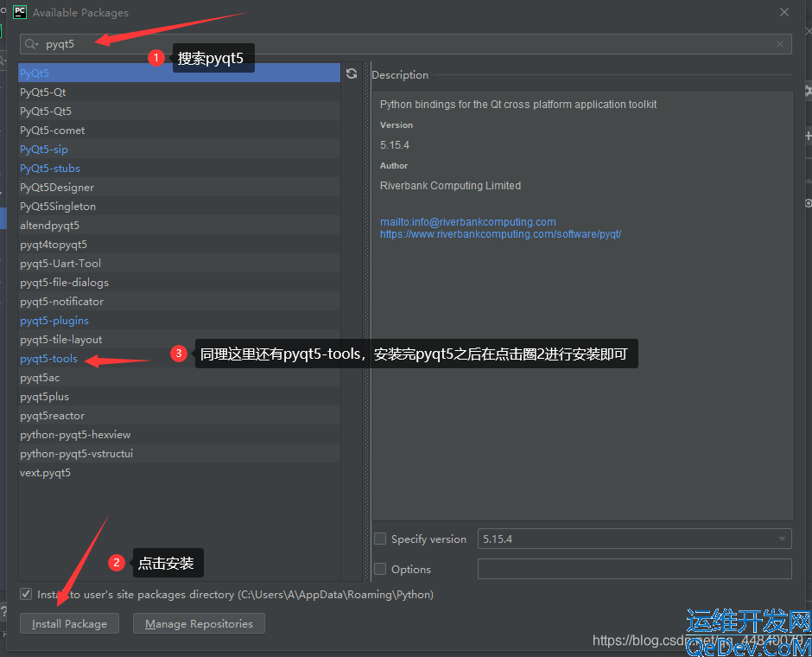Viewport: 812px width, 657px height.
Task: Close the Available Packages dialog
Action: pyautogui.click(x=784, y=12)
